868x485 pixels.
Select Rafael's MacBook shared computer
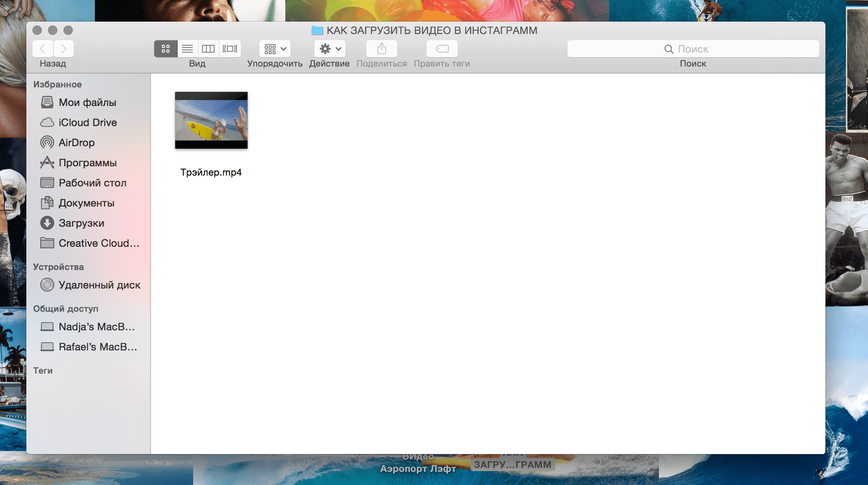88,347
